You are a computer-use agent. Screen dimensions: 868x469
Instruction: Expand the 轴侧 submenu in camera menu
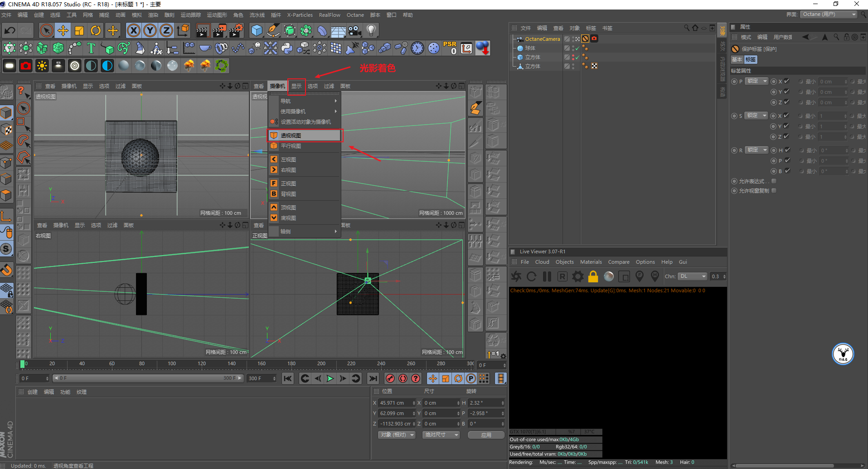pyautogui.click(x=304, y=232)
